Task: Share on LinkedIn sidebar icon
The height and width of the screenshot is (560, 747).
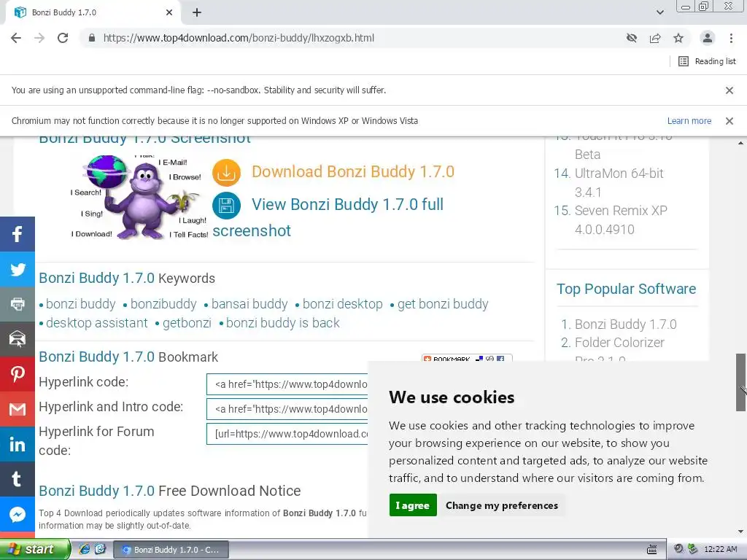Action: (x=18, y=444)
